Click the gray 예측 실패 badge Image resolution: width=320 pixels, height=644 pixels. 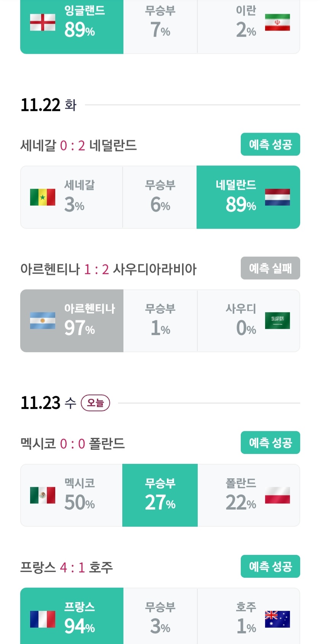[x=270, y=268]
